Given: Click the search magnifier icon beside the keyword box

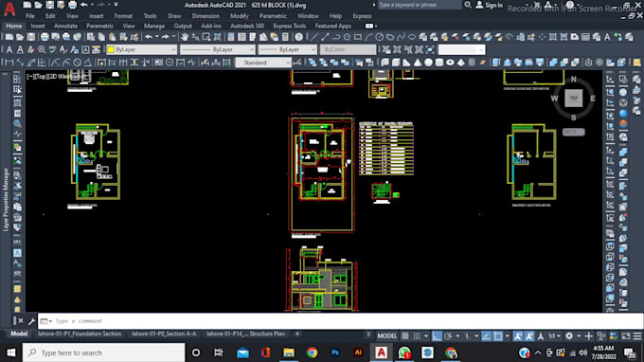Looking at the screenshot, I should click(x=468, y=5).
